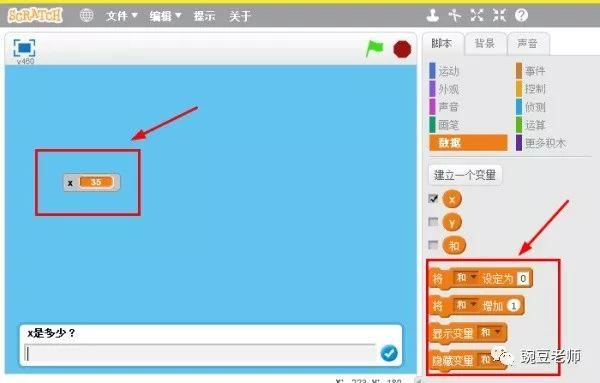Open the language globe menu
Viewport: 600px width, 383px height.
point(86,16)
